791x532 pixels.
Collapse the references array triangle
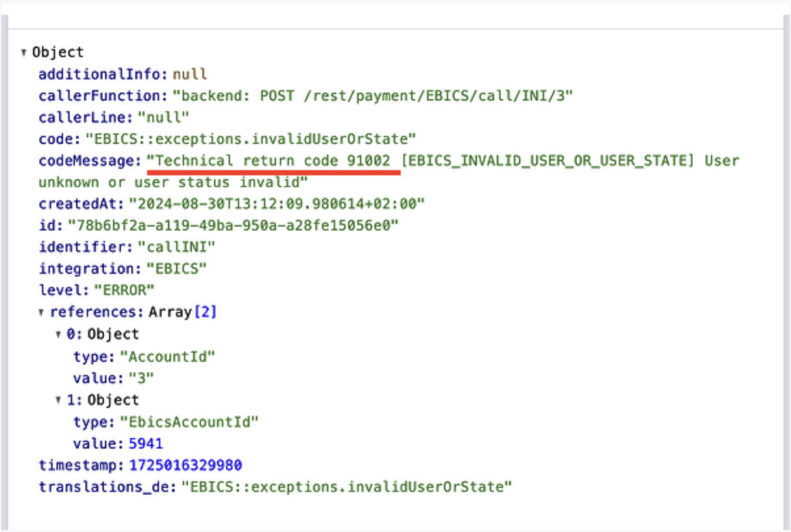tap(42, 313)
